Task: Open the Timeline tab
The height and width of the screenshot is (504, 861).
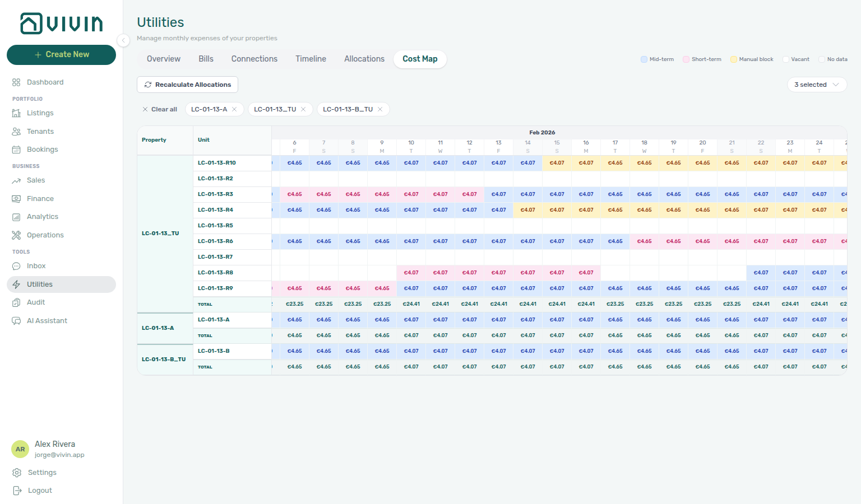Action: [x=311, y=59]
